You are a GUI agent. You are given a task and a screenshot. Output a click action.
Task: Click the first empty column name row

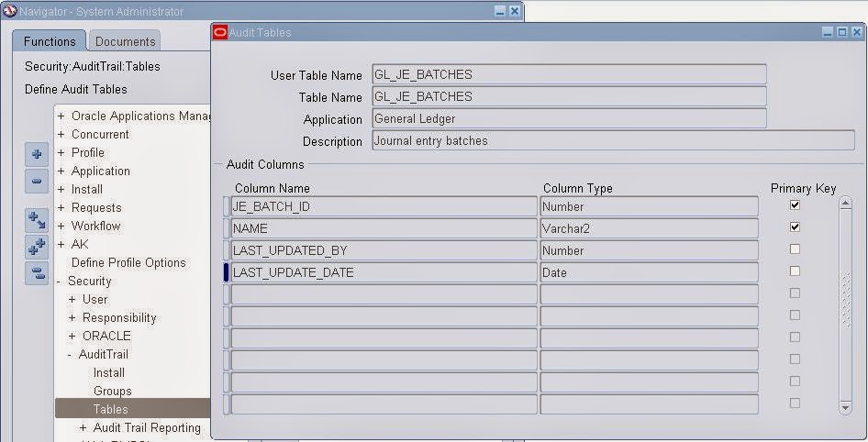(x=384, y=295)
